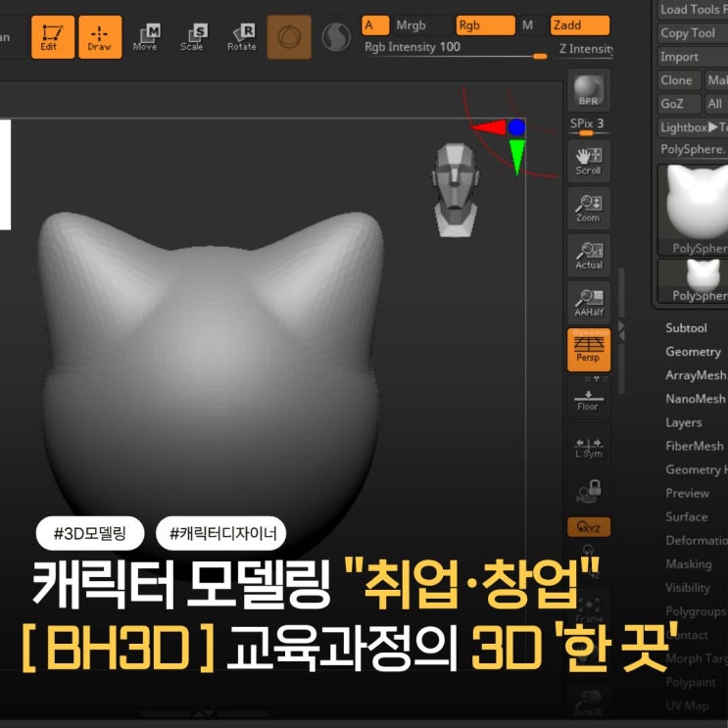Click the panel divider collapse arrows
This screenshot has height=728, width=728.
[621, 330]
